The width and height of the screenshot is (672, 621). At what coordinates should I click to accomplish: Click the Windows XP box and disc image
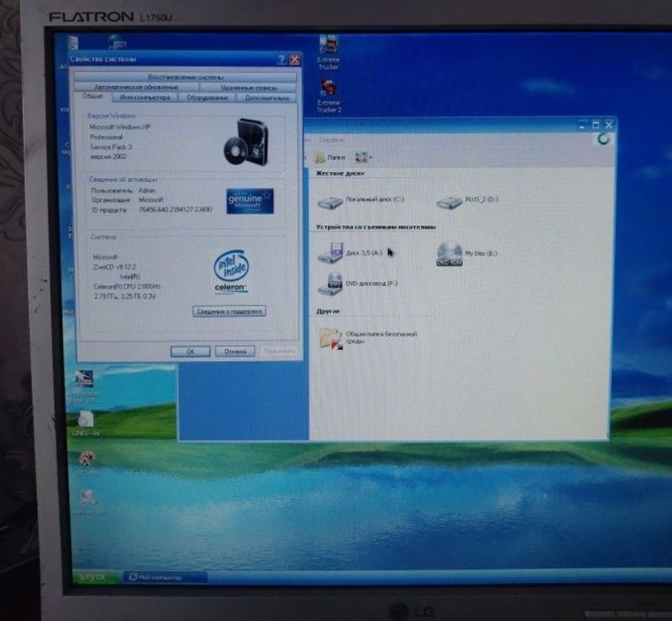246,142
